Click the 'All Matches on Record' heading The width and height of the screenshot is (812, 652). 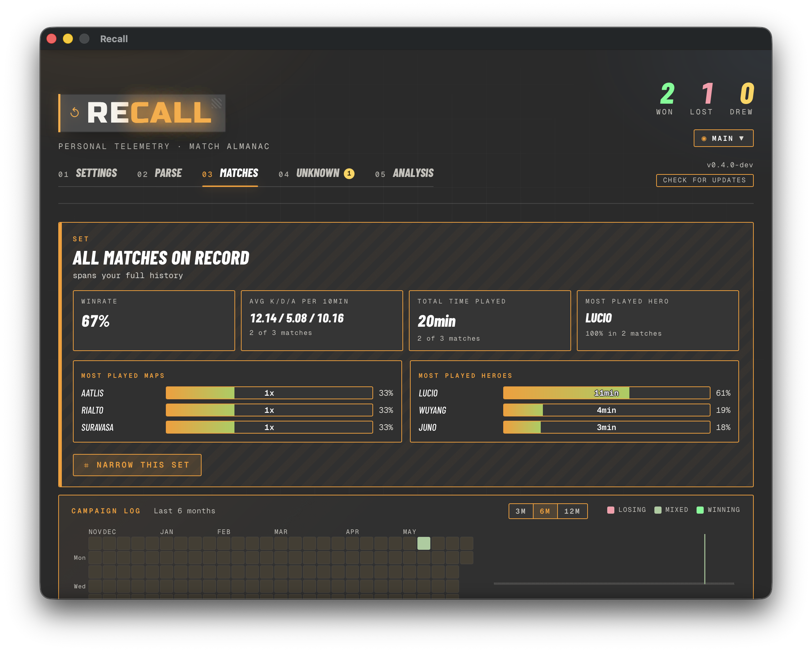click(161, 258)
